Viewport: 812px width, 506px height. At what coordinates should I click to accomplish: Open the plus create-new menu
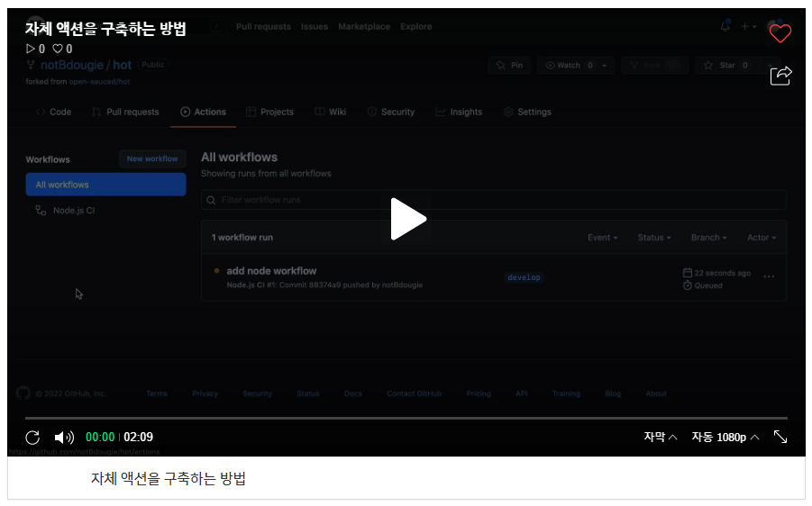tap(749, 26)
